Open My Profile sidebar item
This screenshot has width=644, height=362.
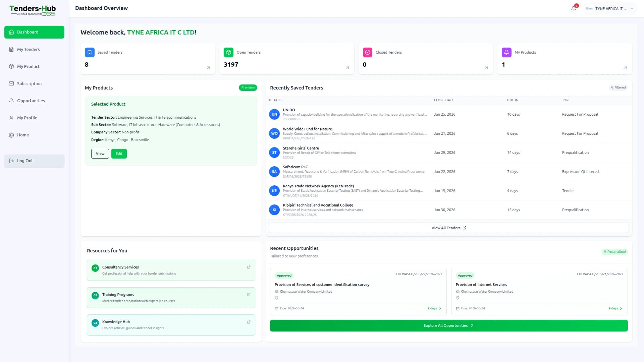34,118
